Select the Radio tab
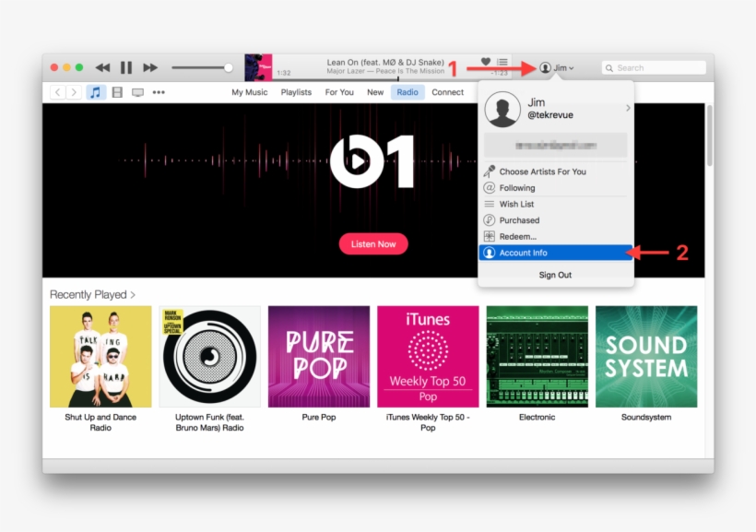 click(408, 92)
